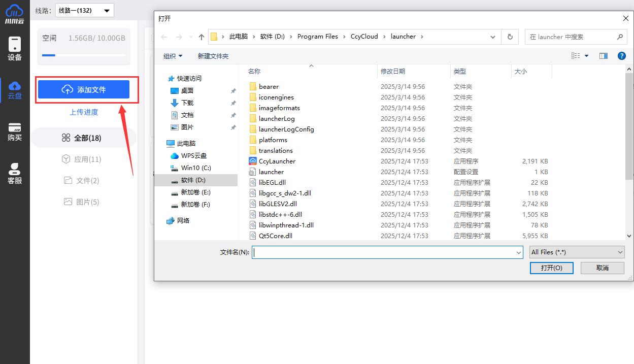This screenshot has height=364, width=634.
Task: Expand the 组织 organize menu
Action: tap(173, 56)
